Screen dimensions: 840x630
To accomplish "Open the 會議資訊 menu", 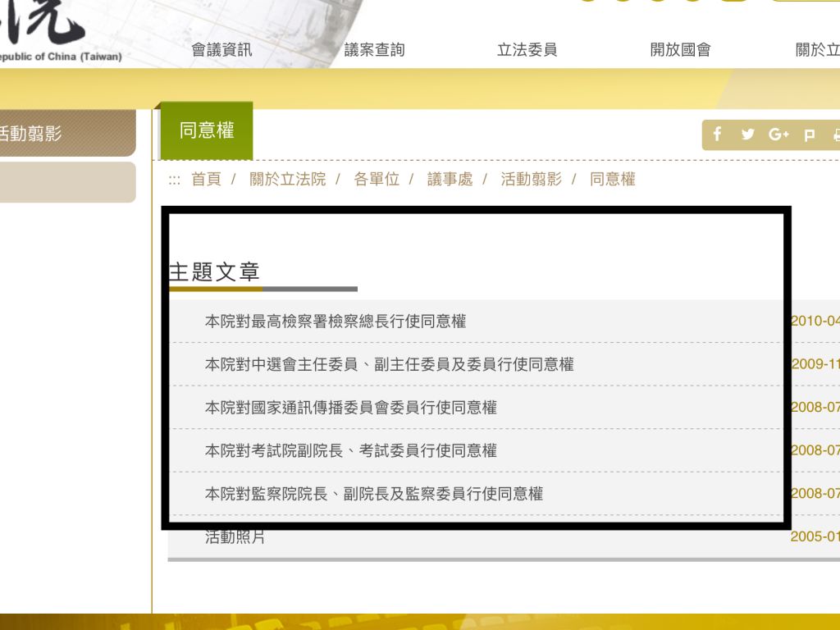I will tap(221, 50).
